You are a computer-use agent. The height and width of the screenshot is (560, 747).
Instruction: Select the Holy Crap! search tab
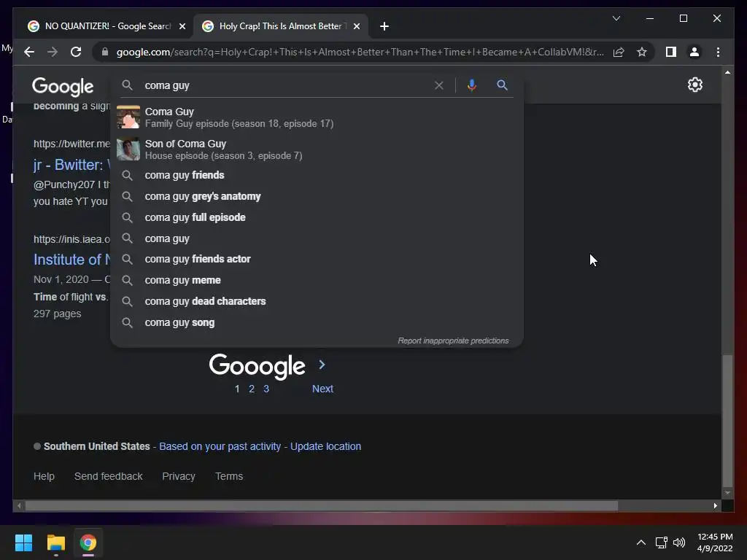coord(281,26)
